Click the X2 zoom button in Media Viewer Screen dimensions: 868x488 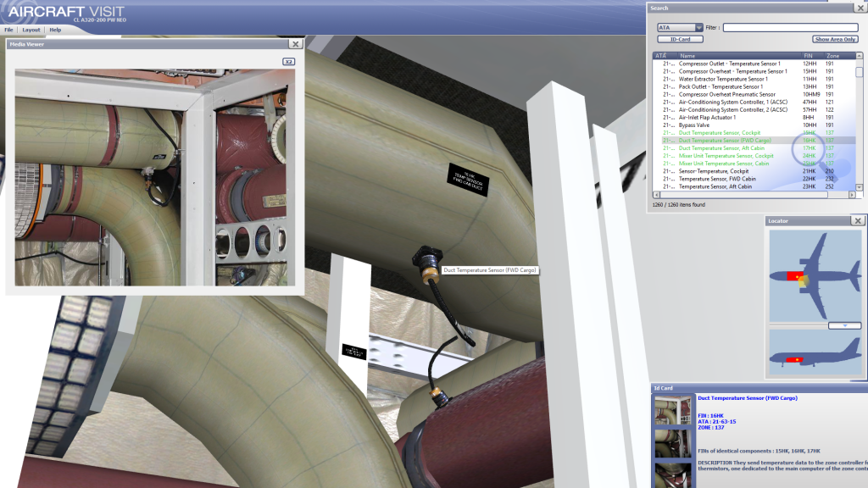coord(288,61)
